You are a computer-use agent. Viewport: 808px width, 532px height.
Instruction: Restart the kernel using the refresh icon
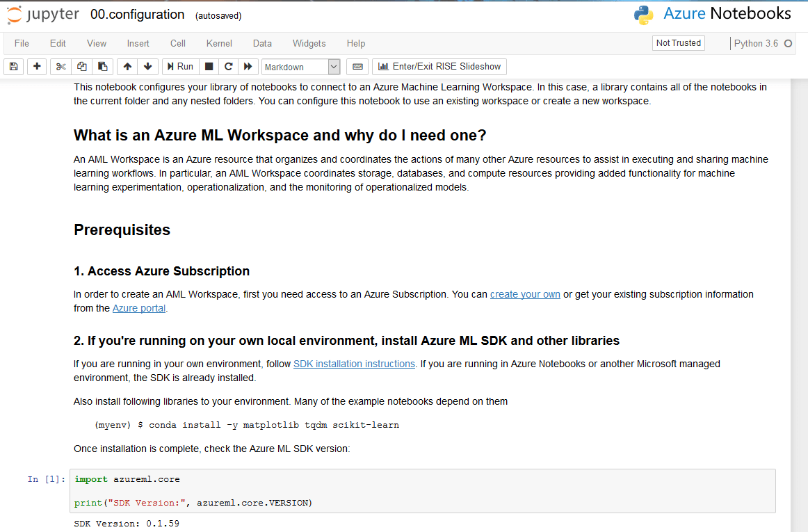(228, 66)
